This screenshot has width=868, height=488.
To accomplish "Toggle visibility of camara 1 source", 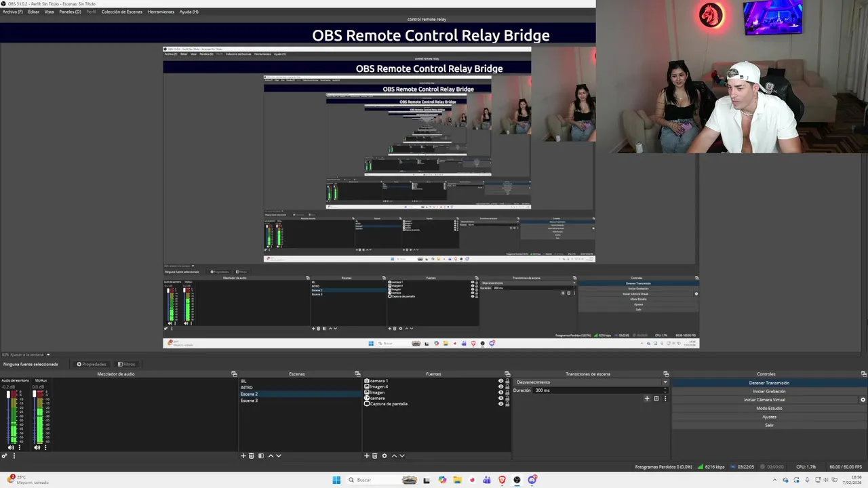I will (501, 381).
